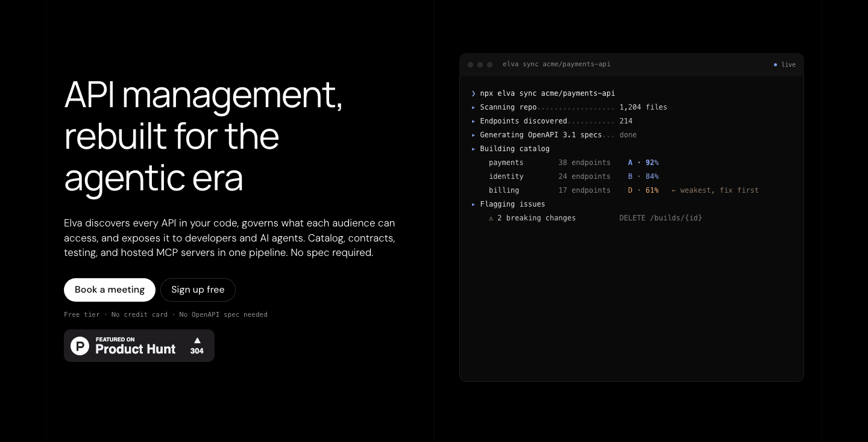Click the blue dot beside "live"
This screenshot has width=868, height=442.
pos(776,64)
